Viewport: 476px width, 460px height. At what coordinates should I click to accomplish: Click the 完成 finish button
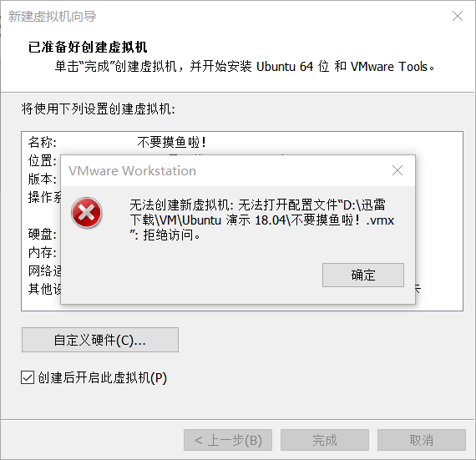(x=325, y=440)
